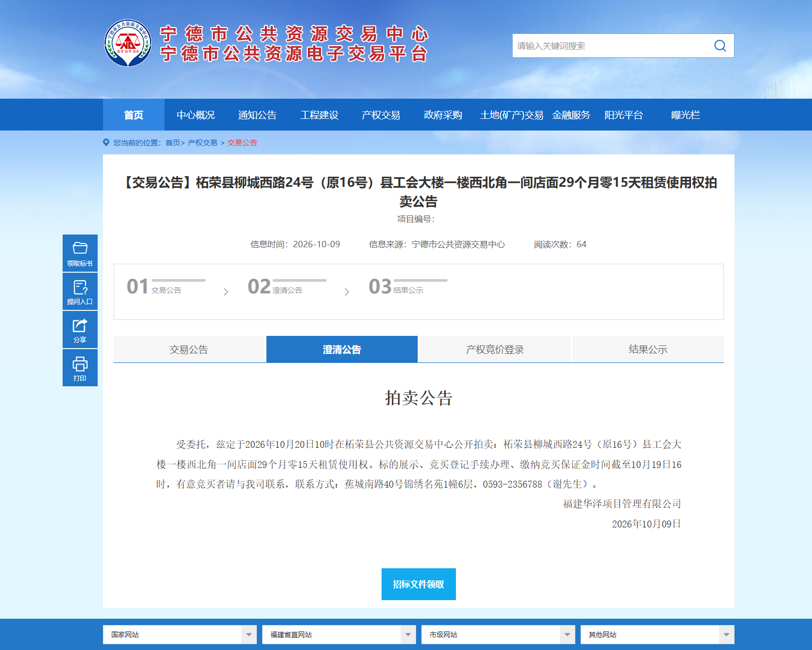This screenshot has height=650, width=812.
Task: Switch to the 结果公示 tab
Action: [648, 349]
